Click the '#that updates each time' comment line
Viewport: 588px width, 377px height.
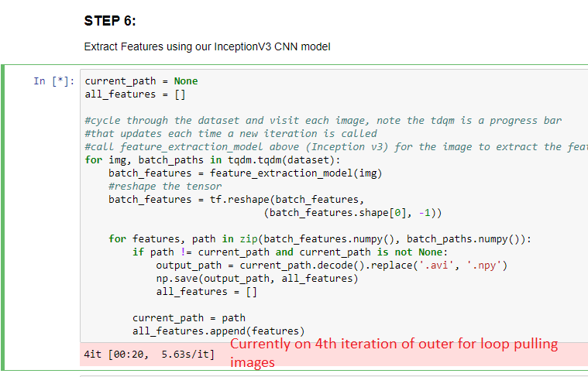point(231,134)
